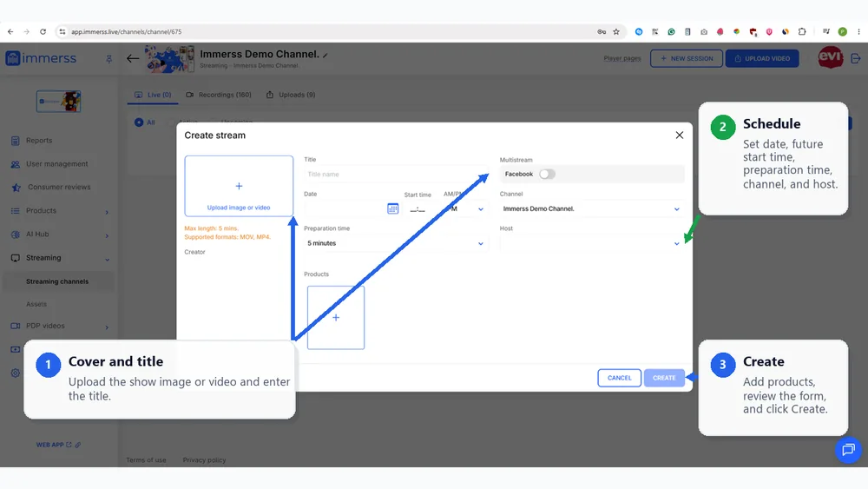
Task: Select Assets in the sidebar
Action: [x=36, y=304]
